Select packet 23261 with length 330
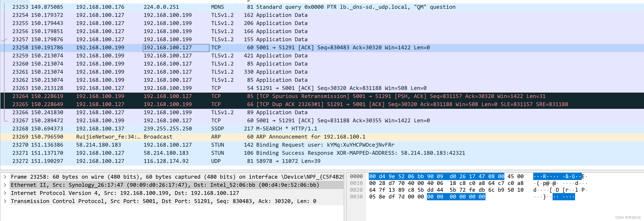This screenshot has width=644, height=221. [x=322, y=72]
